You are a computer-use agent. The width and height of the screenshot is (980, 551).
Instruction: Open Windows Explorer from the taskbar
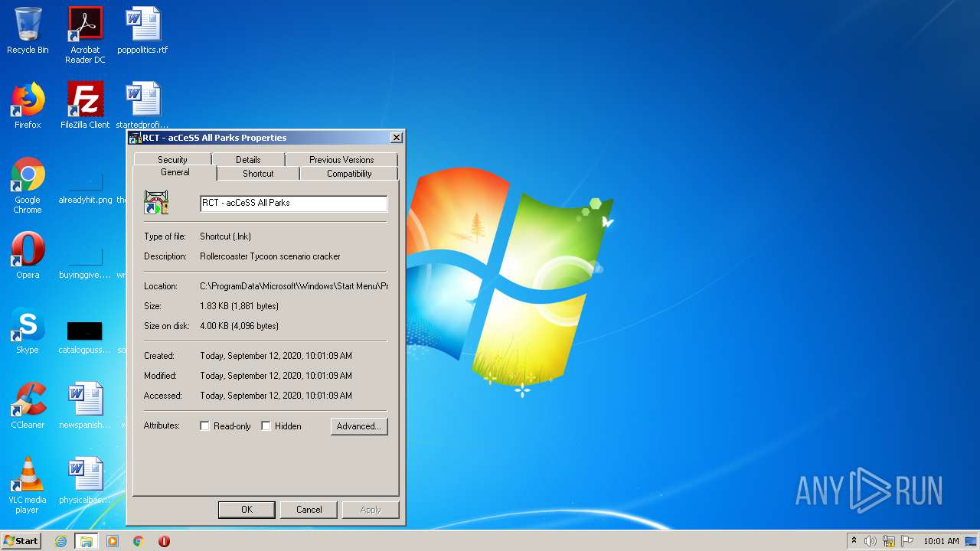click(x=87, y=541)
